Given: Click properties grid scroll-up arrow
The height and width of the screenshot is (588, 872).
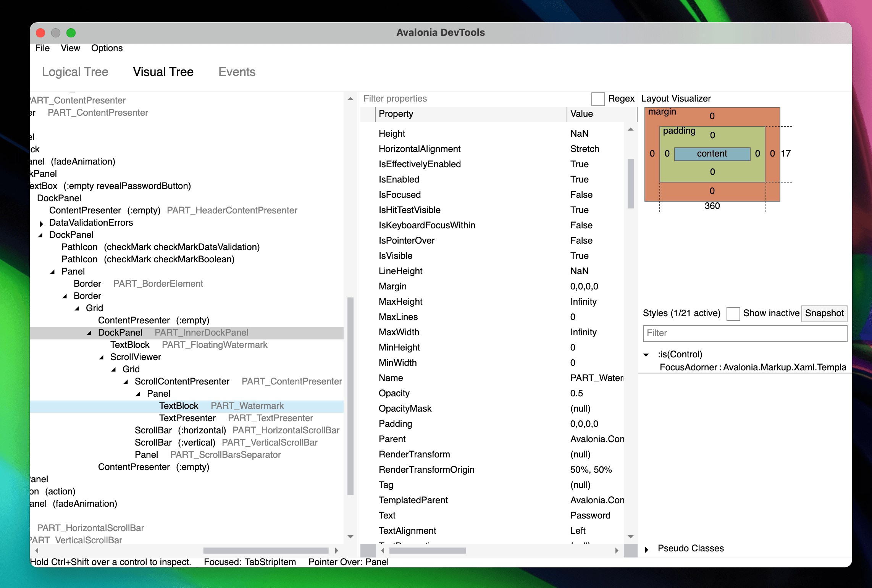Looking at the screenshot, I should 631,129.
